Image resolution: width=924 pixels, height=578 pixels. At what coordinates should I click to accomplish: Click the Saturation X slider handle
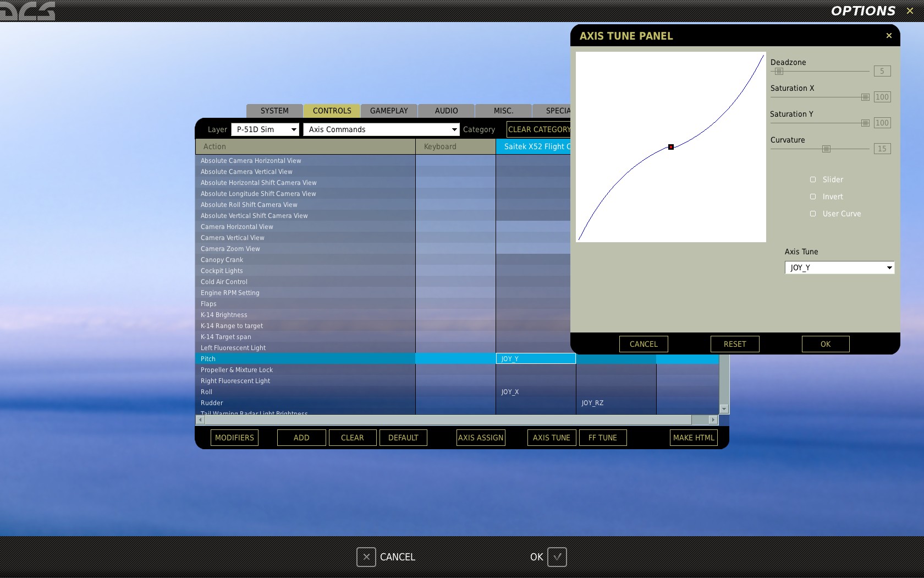pos(865,97)
